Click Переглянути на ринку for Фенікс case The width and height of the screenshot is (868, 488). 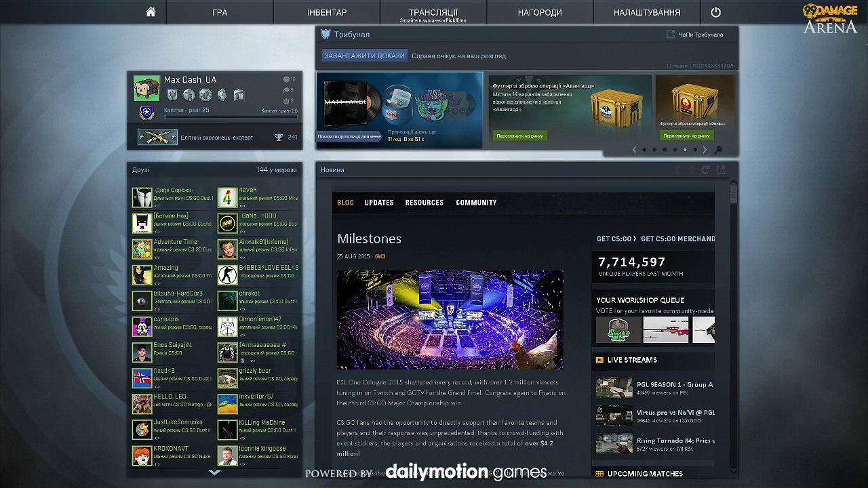[686, 136]
